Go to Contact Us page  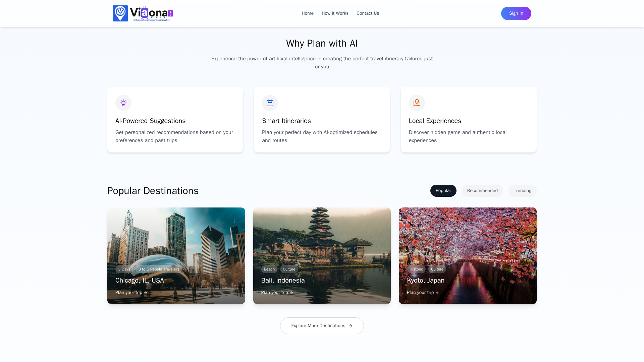pyautogui.click(x=368, y=13)
